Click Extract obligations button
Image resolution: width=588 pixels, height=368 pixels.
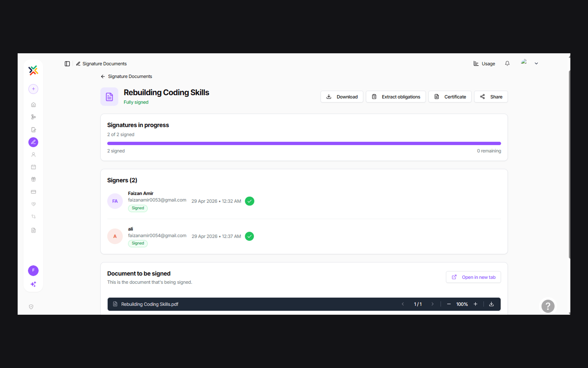pos(396,97)
